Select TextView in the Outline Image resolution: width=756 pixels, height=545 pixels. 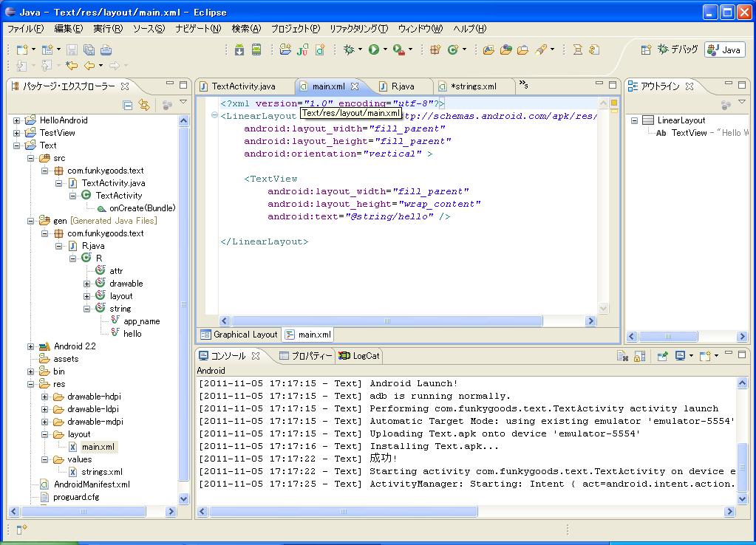pyautogui.click(x=689, y=133)
